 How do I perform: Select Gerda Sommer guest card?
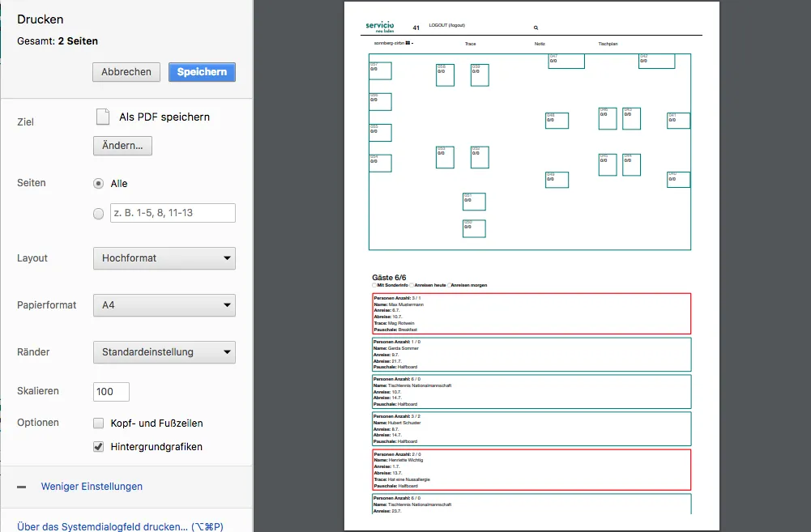pos(531,354)
